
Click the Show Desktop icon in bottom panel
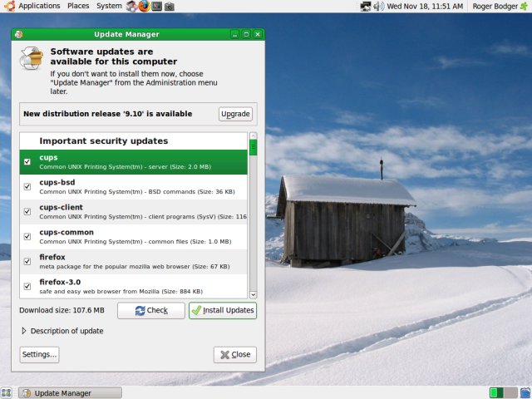[7, 393]
